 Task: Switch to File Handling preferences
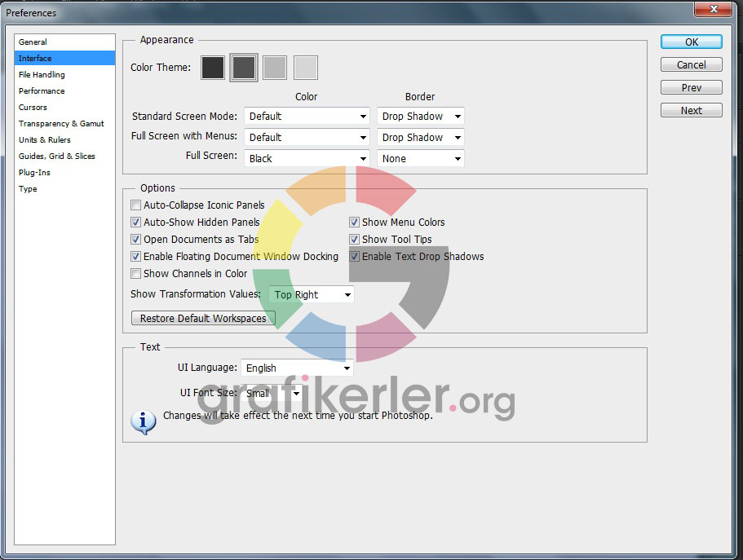point(42,75)
